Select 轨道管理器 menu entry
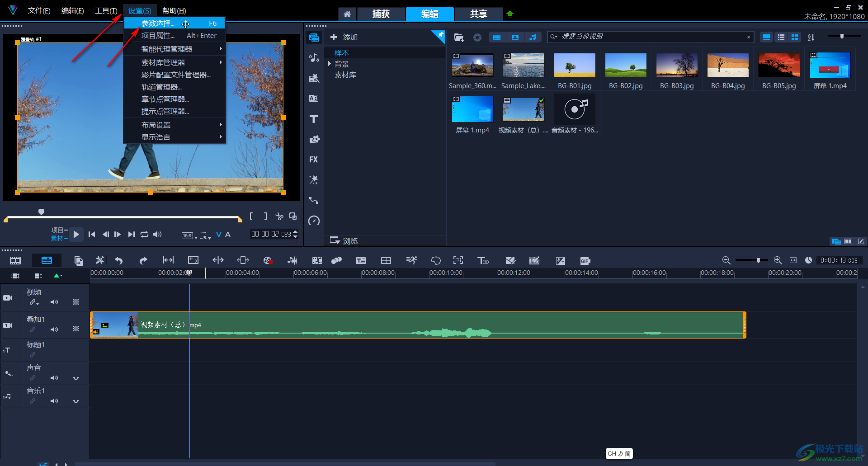The width and height of the screenshot is (868, 466). click(x=175, y=87)
